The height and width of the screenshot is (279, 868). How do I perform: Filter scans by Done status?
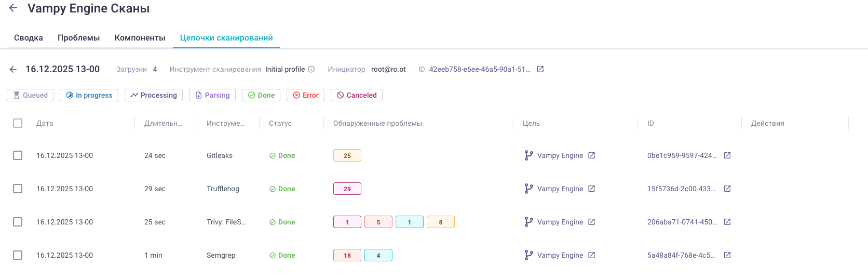click(261, 95)
